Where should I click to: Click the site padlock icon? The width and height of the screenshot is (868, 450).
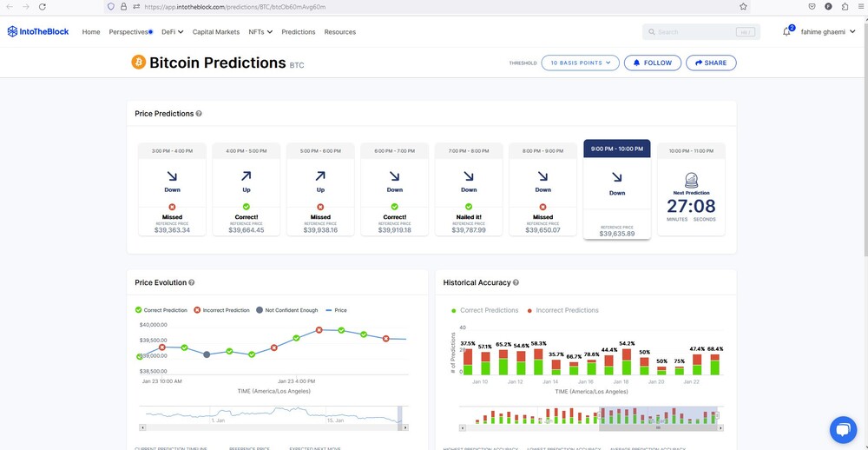point(123,7)
